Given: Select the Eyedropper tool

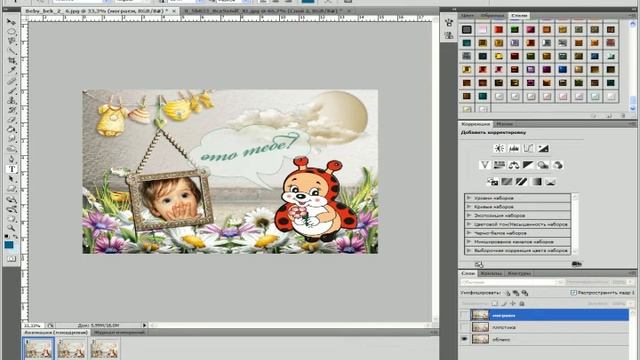Looking at the screenshot, I should click(11, 71).
